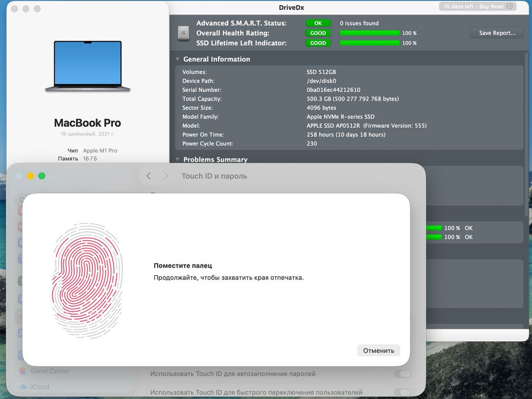Go back in the System Settings window
Image resolution: width=532 pixels, height=399 pixels.
tap(148, 176)
